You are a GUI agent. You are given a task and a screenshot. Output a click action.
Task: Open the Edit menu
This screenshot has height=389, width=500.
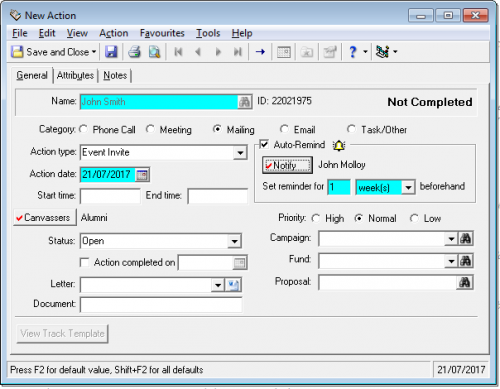point(47,33)
